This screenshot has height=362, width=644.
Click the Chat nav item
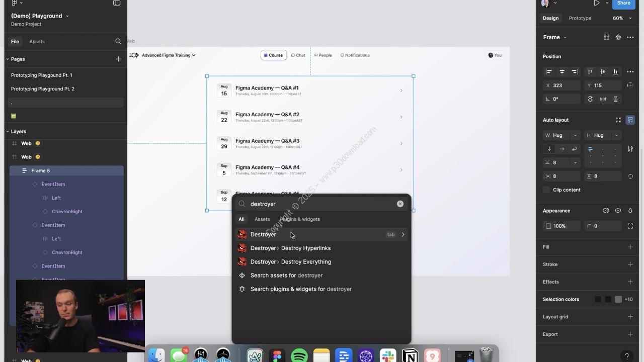pyautogui.click(x=298, y=55)
